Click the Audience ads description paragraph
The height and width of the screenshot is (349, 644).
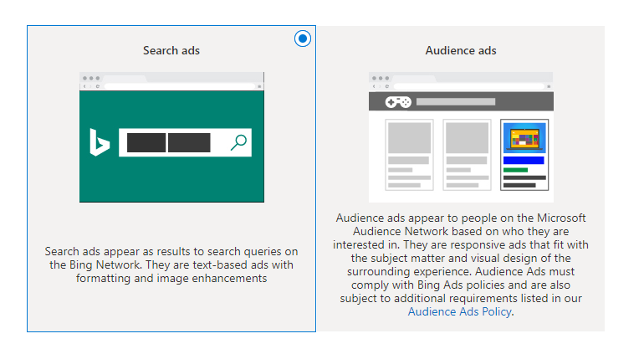coord(461,264)
